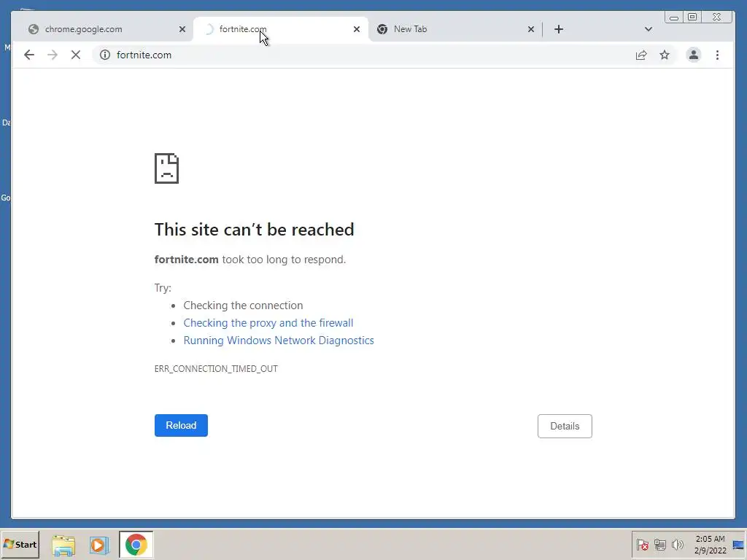Image resolution: width=747 pixels, height=560 pixels.
Task: Open the volume speaker tray icon
Action: [x=677, y=544]
